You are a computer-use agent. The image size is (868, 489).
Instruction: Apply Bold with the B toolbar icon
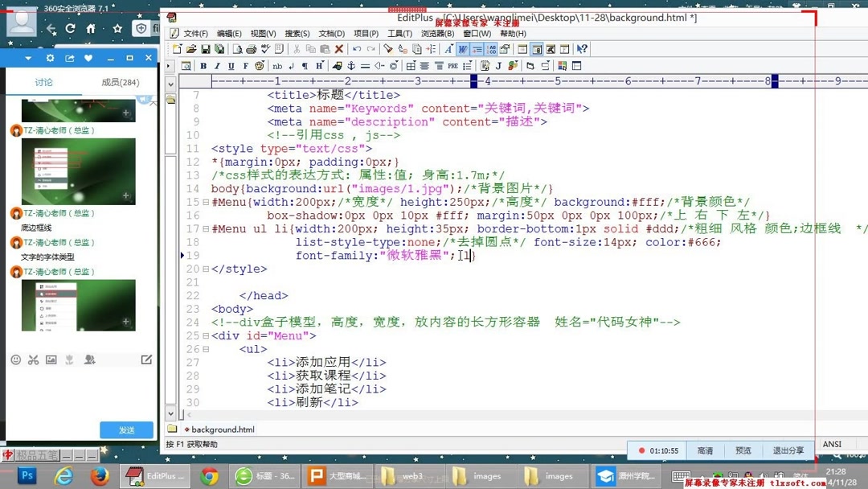click(x=203, y=66)
